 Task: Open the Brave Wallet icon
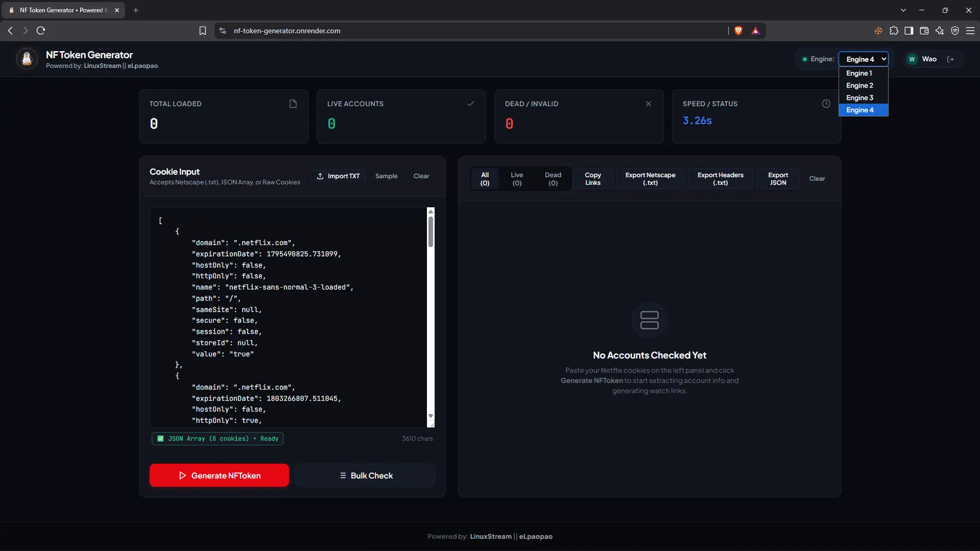[924, 31]
